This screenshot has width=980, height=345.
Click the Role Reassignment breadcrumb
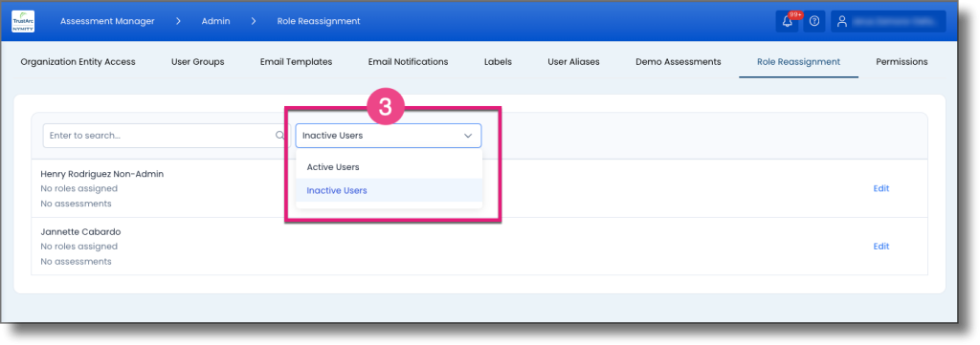(319, 21)
